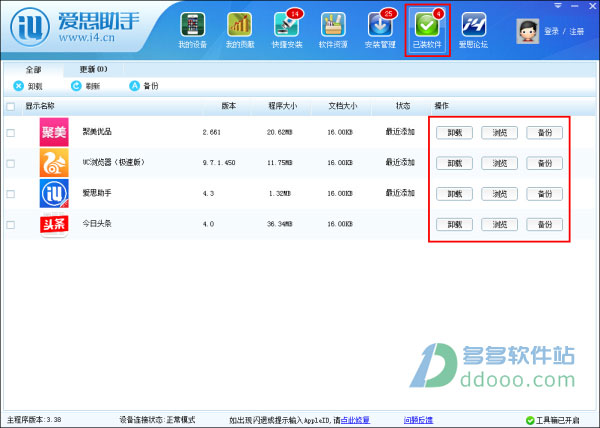600x428 pixels.
Task: Check the 聚美优品 row checkbox
Action: tap(11, 133)
